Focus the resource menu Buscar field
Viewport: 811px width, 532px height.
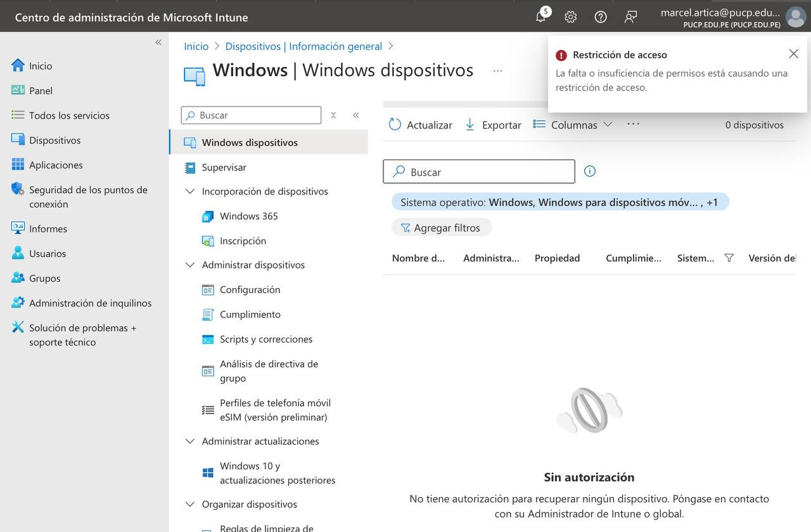251,115
